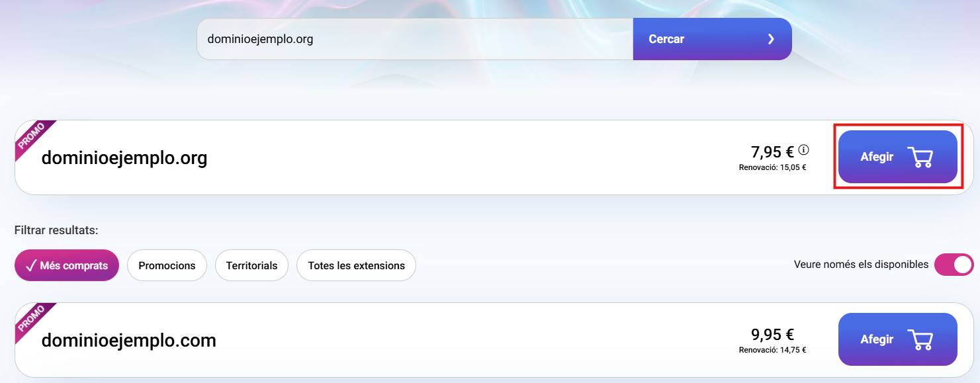This screenshot has height=383, width=980.
Task: Click the Renovació: 15,05 € text
Action: point(772,167)
